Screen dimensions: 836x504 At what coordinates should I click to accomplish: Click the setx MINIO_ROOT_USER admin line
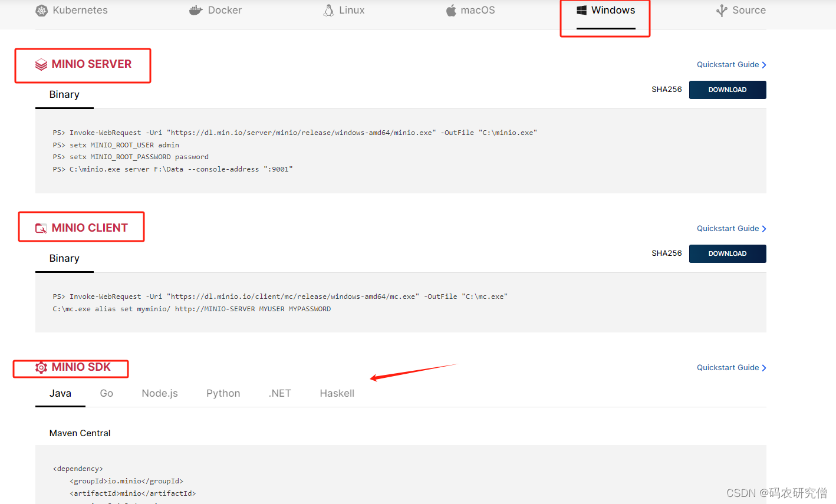pyautogui.click(x=116, y=145)
